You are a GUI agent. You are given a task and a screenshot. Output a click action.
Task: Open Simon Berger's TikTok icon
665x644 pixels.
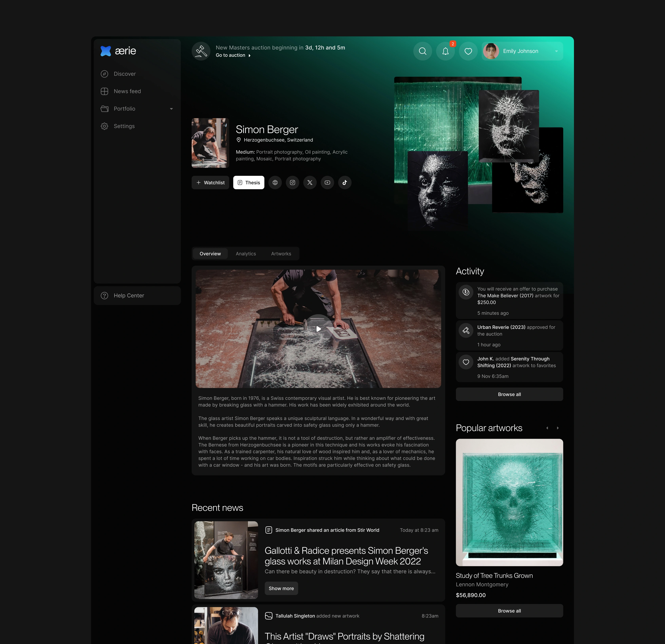[x=345, y=182]
